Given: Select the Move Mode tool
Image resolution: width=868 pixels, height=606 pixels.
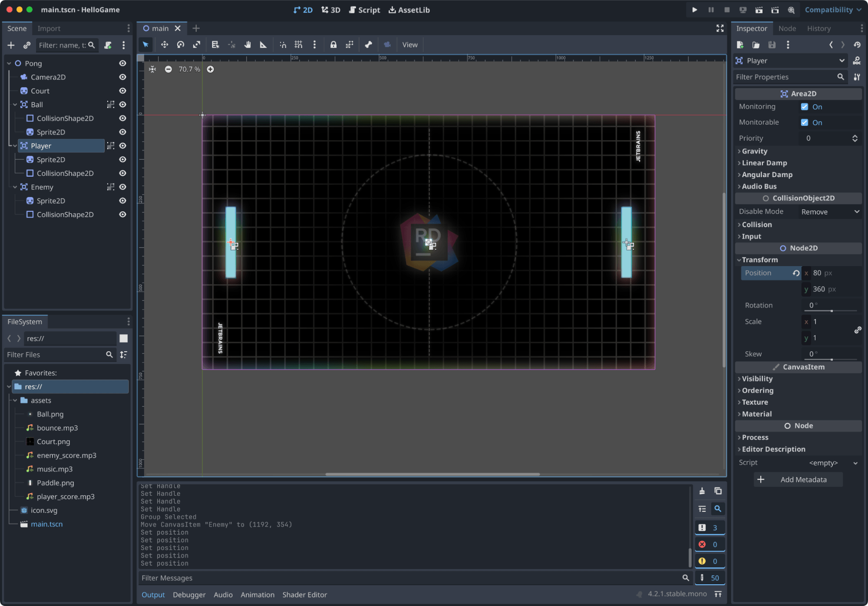Looking at the screenshot, I should pos(164,45).
